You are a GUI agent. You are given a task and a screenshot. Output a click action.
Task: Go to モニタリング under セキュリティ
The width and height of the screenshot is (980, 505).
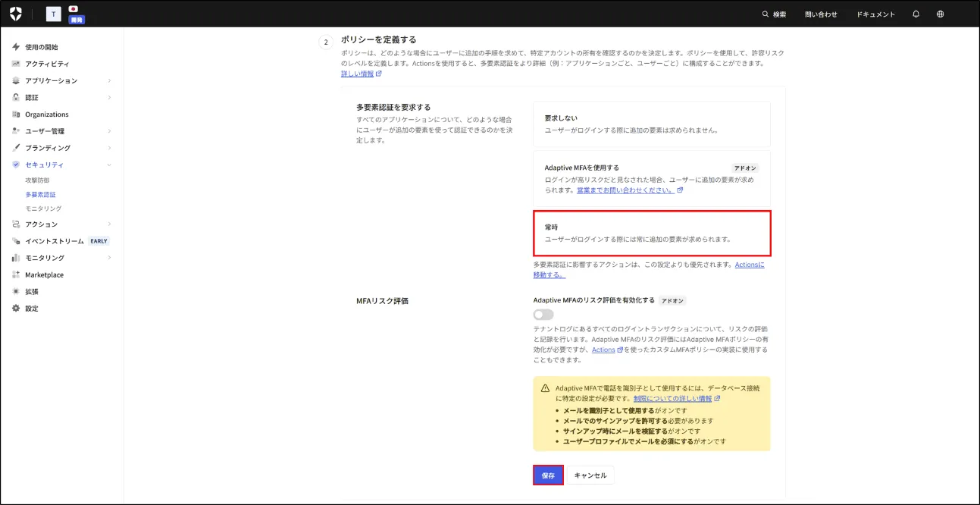click(43, 209)
